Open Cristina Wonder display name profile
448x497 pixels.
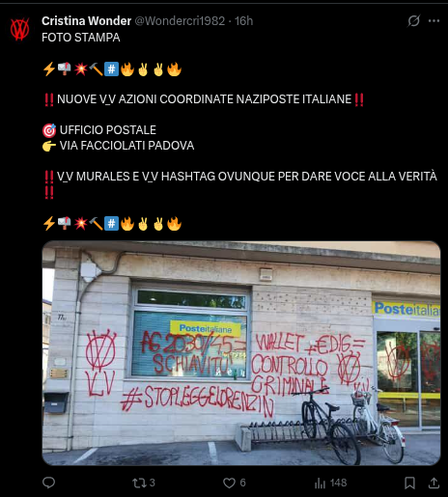(x=86, y=21)
